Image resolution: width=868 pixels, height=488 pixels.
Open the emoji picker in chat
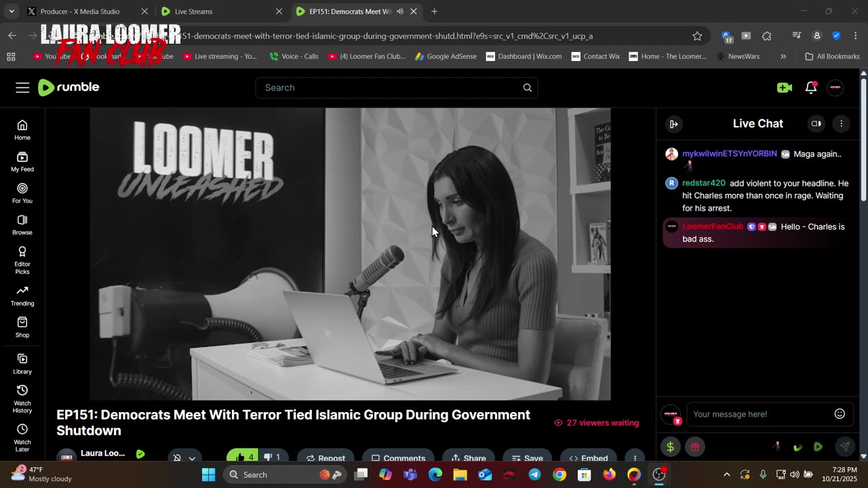(x=840, y=414)
